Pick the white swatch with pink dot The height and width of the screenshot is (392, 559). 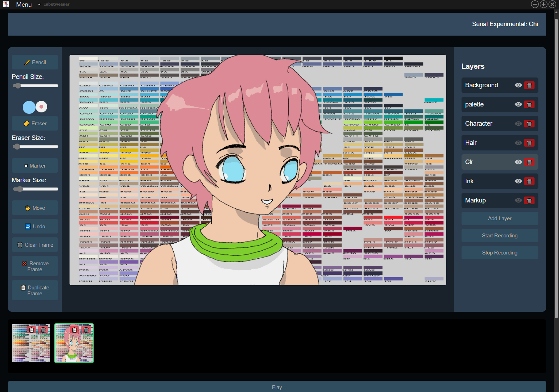tap(41, 107)
